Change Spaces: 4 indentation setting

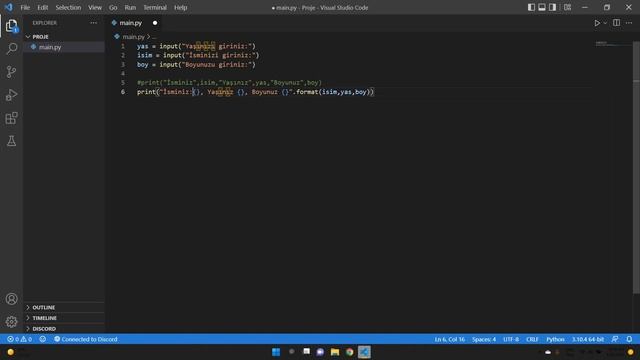click(x=484, y=339)
